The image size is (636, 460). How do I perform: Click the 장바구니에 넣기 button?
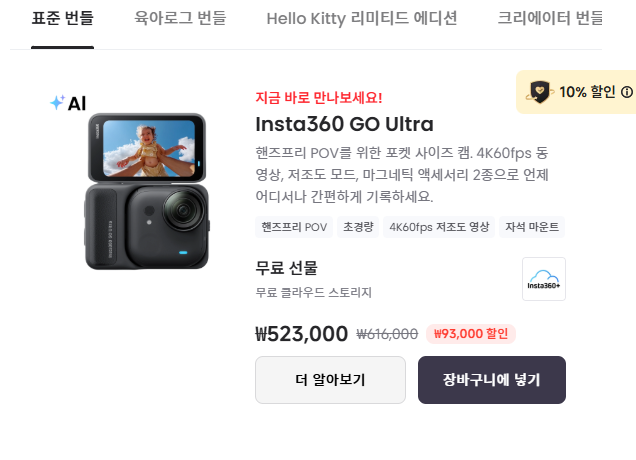coord(492,380)
